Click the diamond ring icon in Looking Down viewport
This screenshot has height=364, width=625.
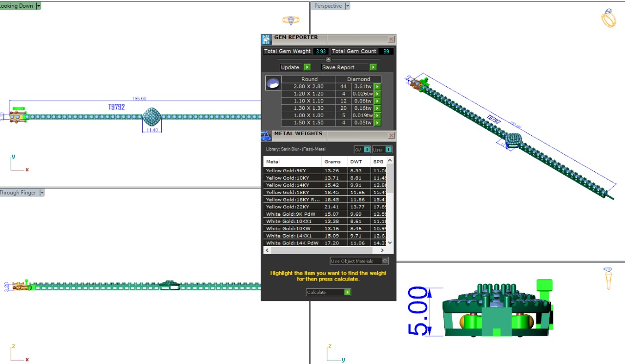click(291, 20)
